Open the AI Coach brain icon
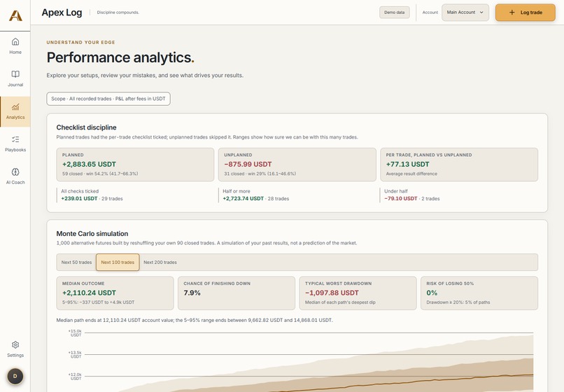The image size is (564, 392). tap(15, 171)
